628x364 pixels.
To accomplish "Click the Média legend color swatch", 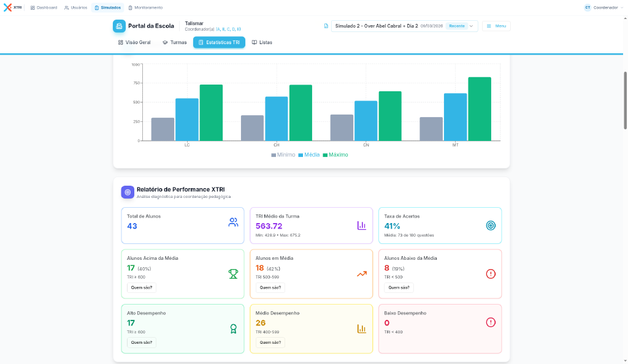I will pos(301,155).
